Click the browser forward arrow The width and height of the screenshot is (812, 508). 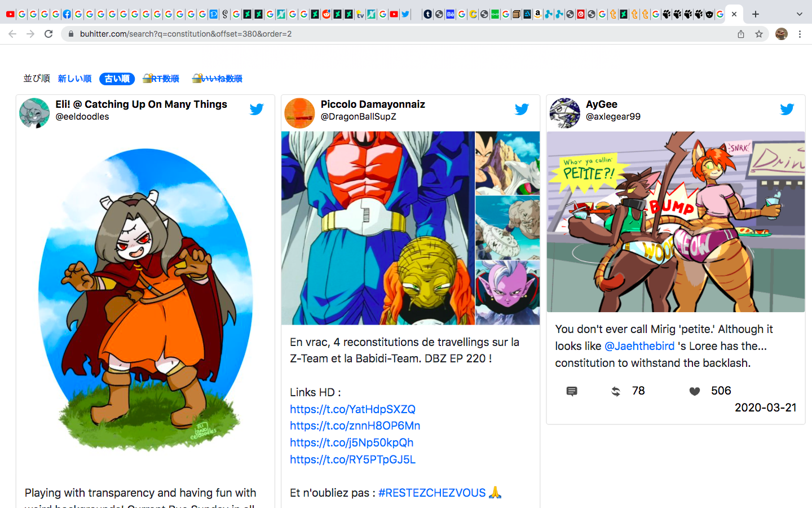[x=30, y=34]
